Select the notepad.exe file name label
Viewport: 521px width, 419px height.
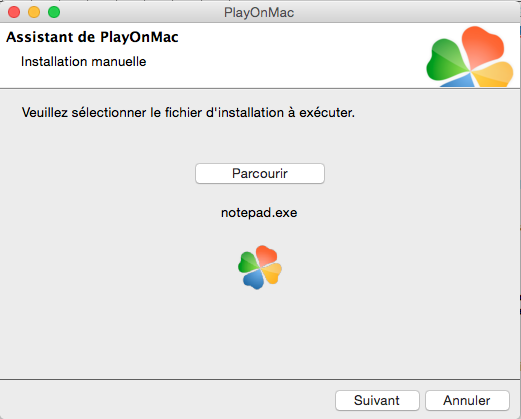pos(259,213)
